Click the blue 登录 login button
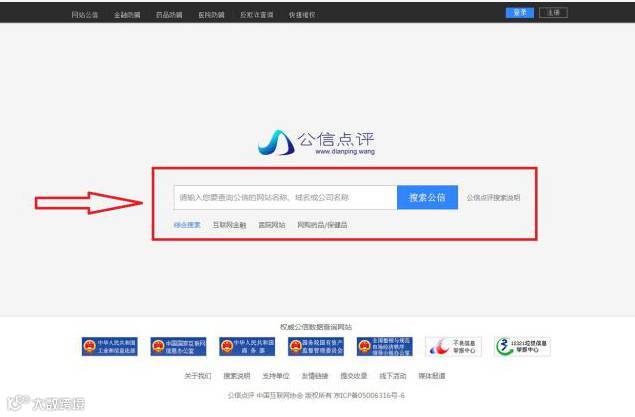The width and height of the screenshot is (635, 417). 520,13
